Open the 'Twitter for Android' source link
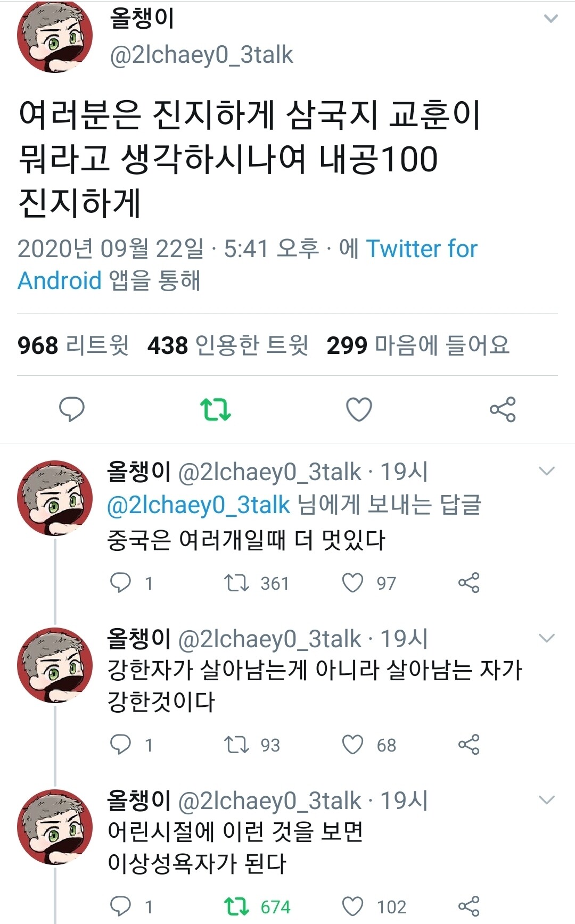 pos(248,265)
